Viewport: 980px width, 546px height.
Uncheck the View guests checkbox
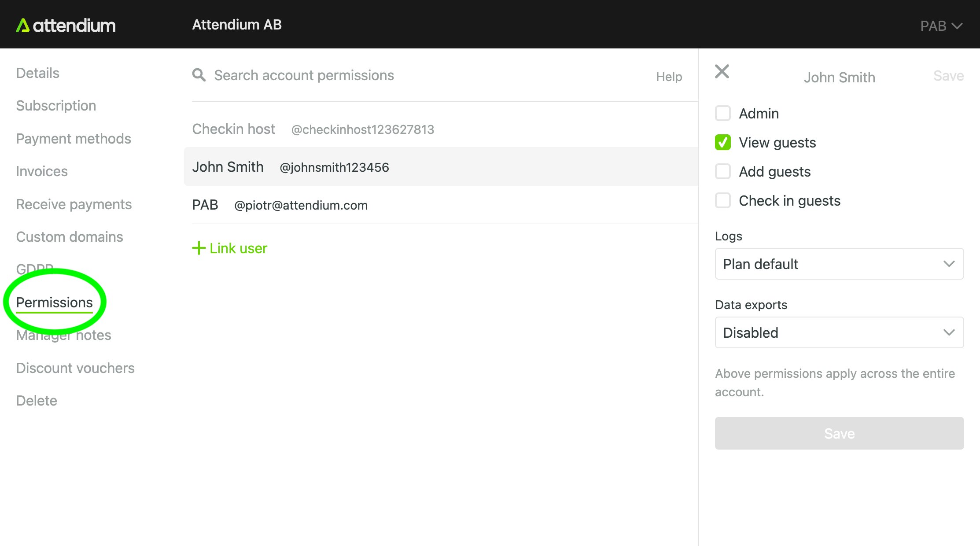[x=723, y=143]
